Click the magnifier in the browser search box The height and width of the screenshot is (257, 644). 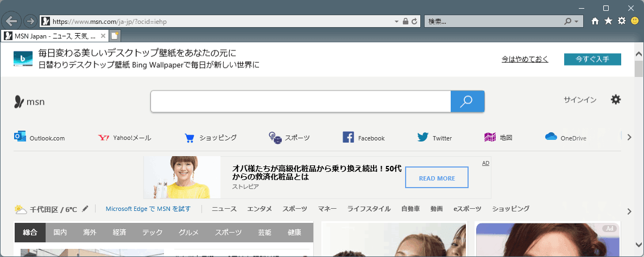coord(568,21)
